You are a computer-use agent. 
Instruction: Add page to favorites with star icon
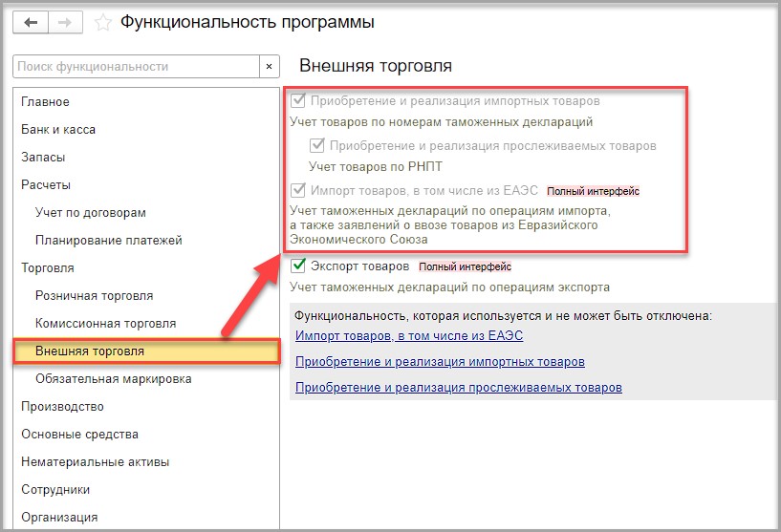point(102,23)
